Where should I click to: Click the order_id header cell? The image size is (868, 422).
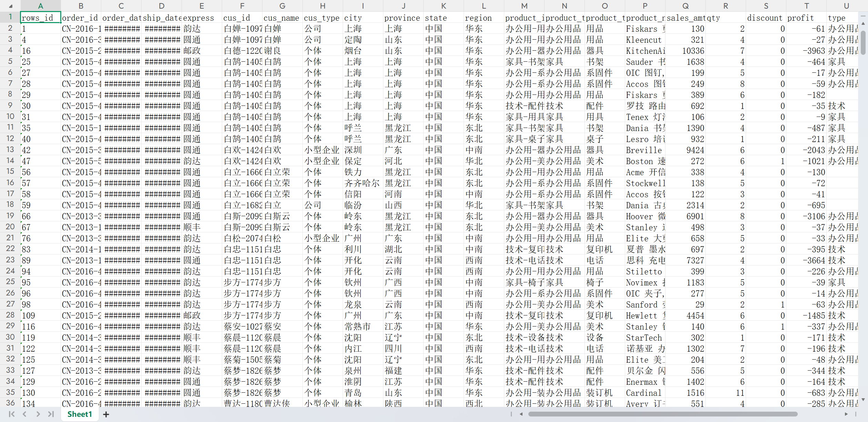(x=81, y=18)
